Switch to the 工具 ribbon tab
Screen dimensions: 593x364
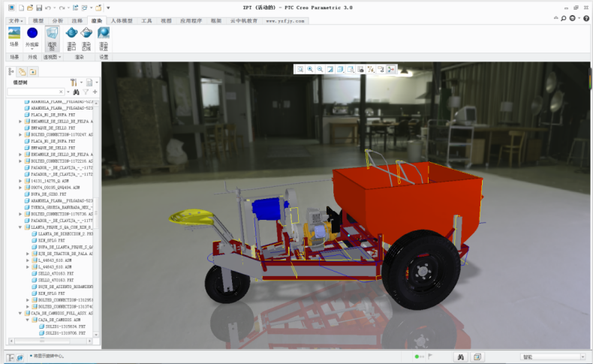click(146, 21)
